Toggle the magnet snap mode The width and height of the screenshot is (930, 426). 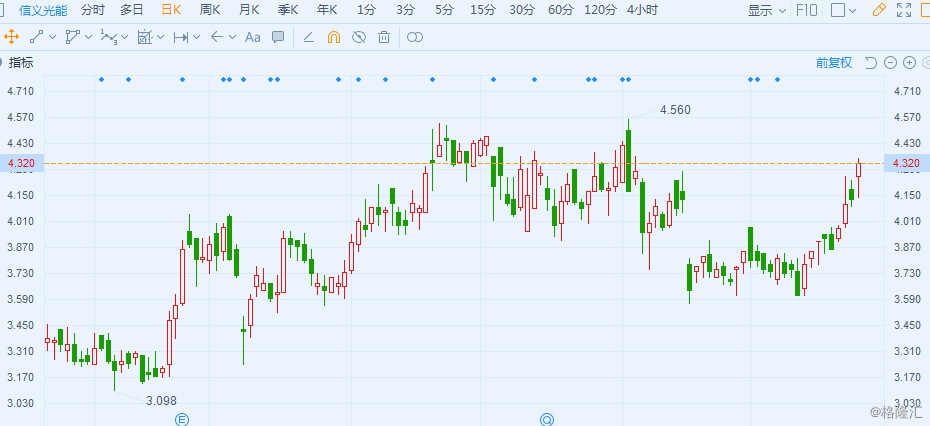point(334,37)
